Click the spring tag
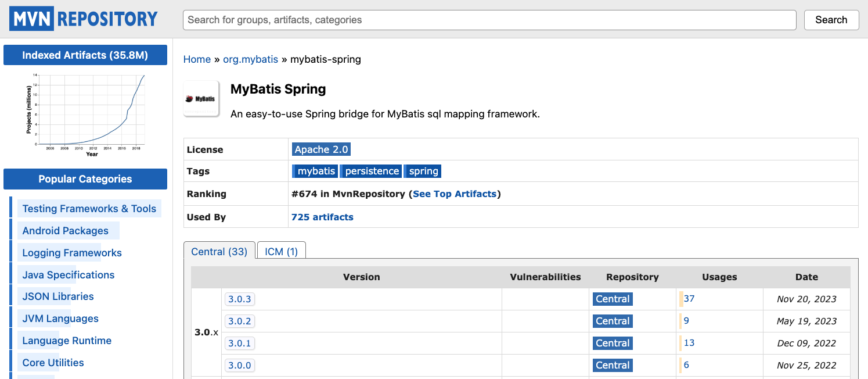868x379 pixels. pos(422,170)
